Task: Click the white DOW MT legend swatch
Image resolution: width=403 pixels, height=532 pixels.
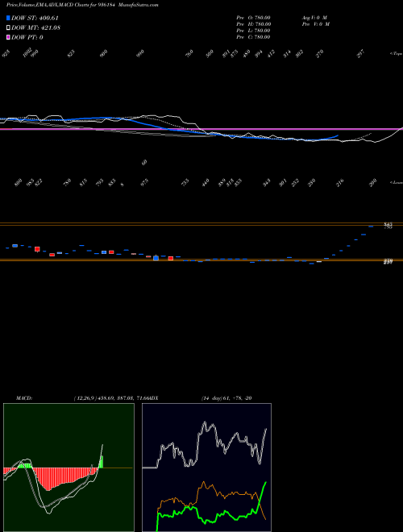Action: (8, 27)
